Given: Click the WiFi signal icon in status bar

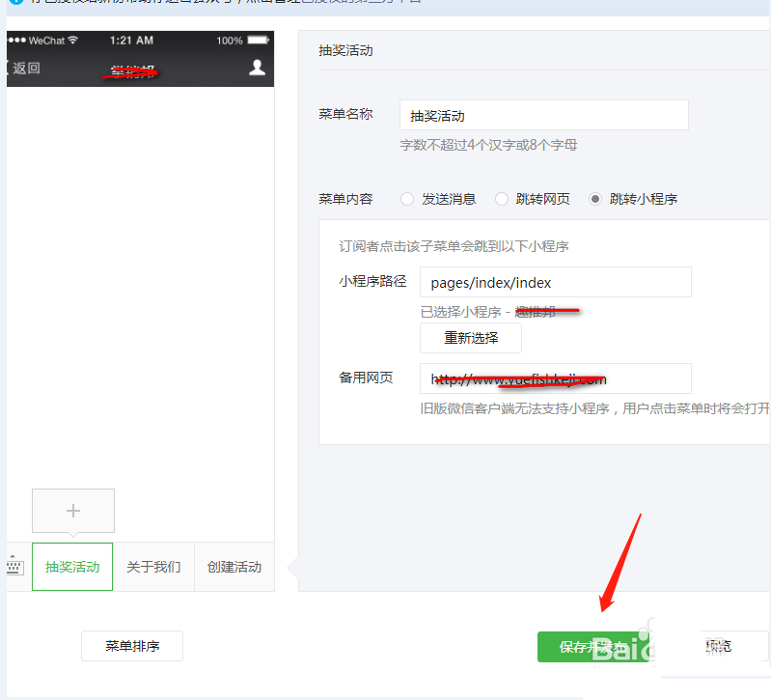Looking at the screenshot, I should [73, 41].
